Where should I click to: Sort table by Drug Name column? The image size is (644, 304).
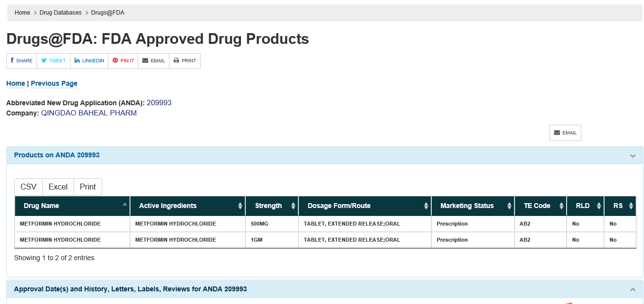point(72,206)
